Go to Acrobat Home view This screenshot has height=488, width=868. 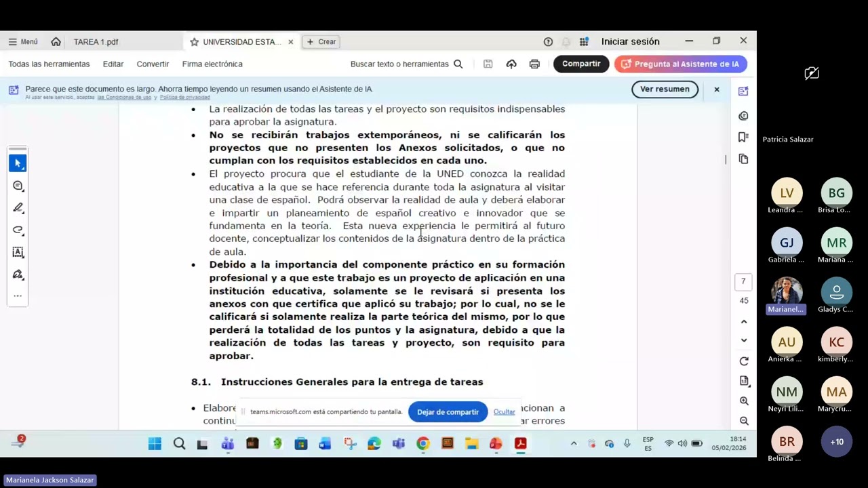click(56, 42)
